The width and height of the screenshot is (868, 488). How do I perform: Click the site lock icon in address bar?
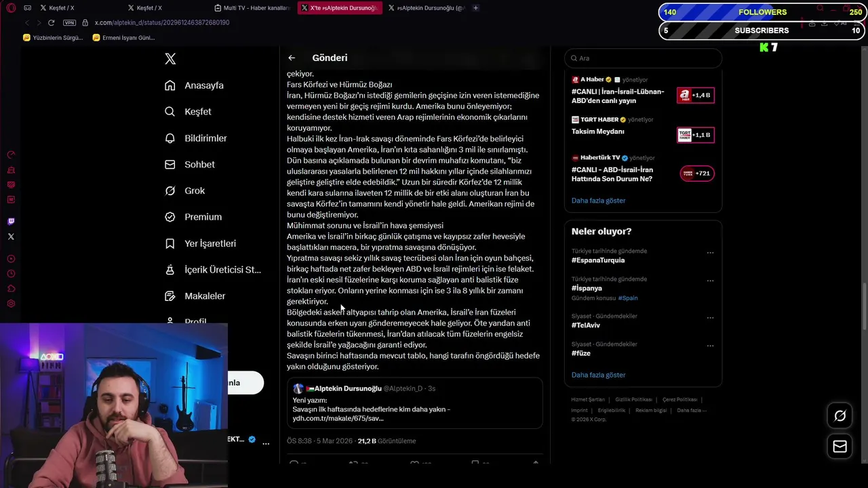(85, 22)
